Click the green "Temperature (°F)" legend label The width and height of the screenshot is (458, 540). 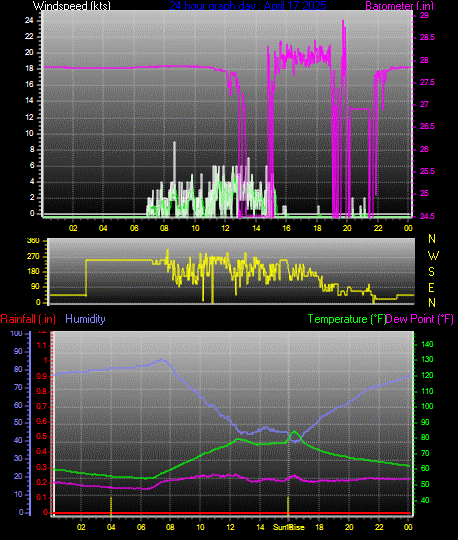347,319
